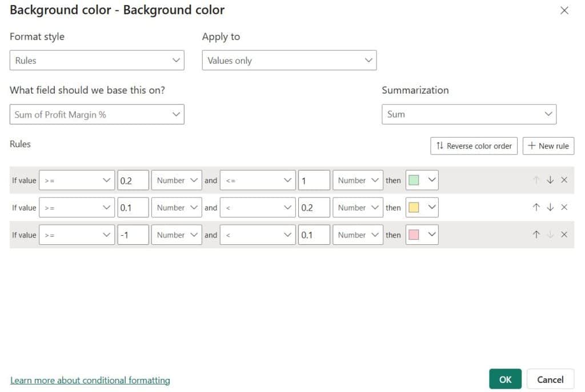This screenshot has width=585, height=392.
Task: Edit the upper value 1 in green rule
Action: pyautogui.click(x=314, y=180)
